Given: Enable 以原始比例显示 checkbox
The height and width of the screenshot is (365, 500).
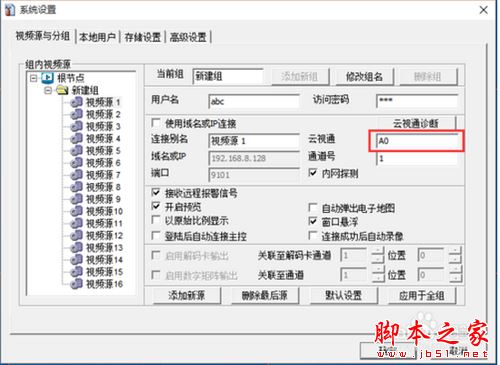Looking at the screenshot, I should click(x=156, y=220).
